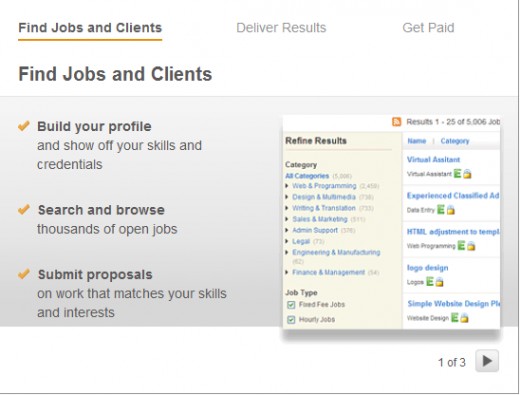Click the lock icon beside Data Entry
The height and width of the screenshot is (395, 520).
tap(451, 210)
